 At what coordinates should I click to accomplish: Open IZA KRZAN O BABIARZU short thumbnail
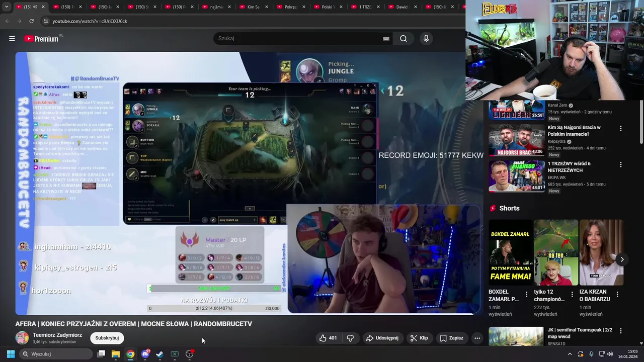[x=601, y=252]
